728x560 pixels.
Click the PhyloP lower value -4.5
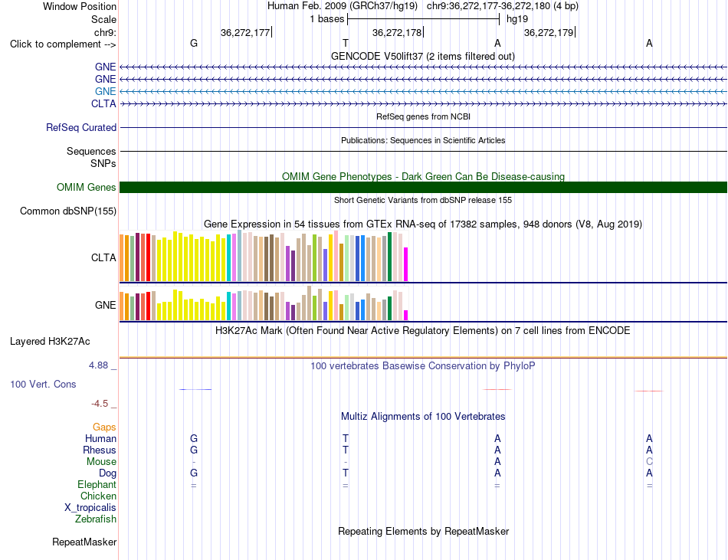(100, 404)
